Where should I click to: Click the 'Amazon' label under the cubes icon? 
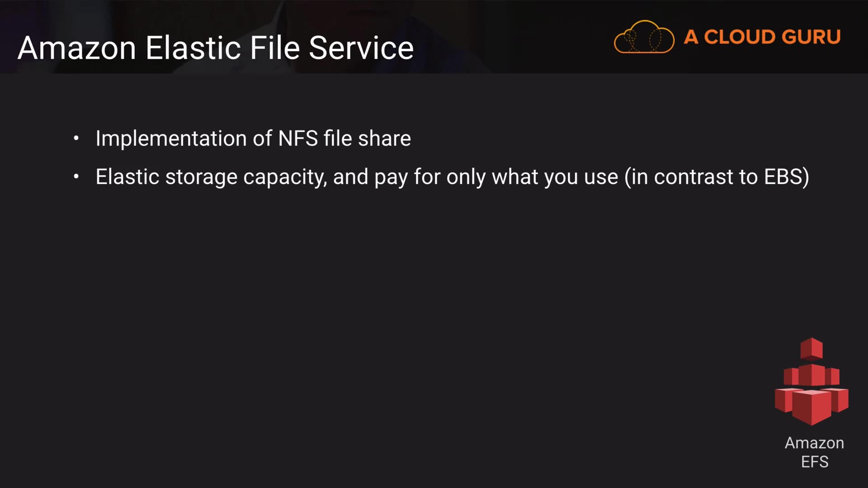tap(814, 443)
